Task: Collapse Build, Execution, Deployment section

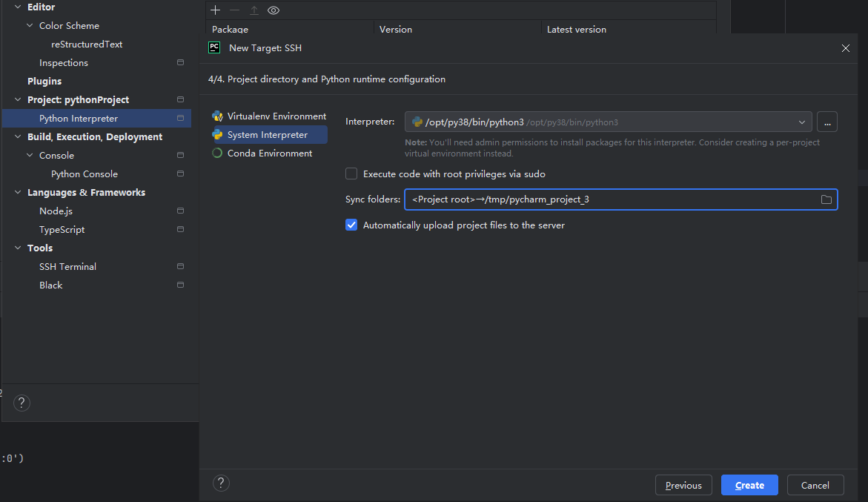Action: 18,136
